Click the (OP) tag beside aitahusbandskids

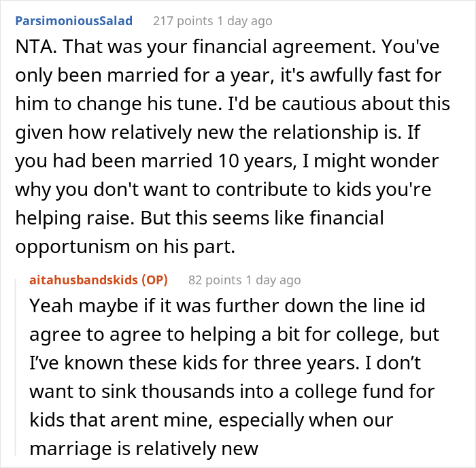pos(155,280)
